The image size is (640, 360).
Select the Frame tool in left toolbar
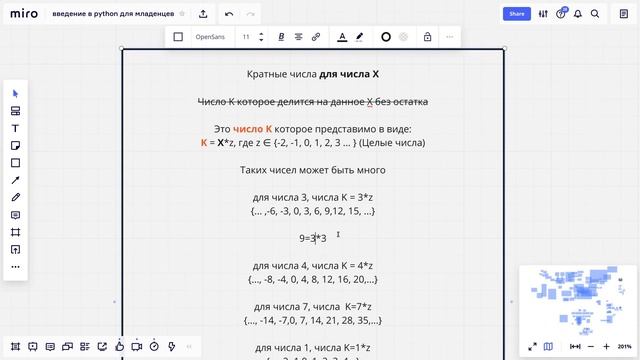click(16, 232)
